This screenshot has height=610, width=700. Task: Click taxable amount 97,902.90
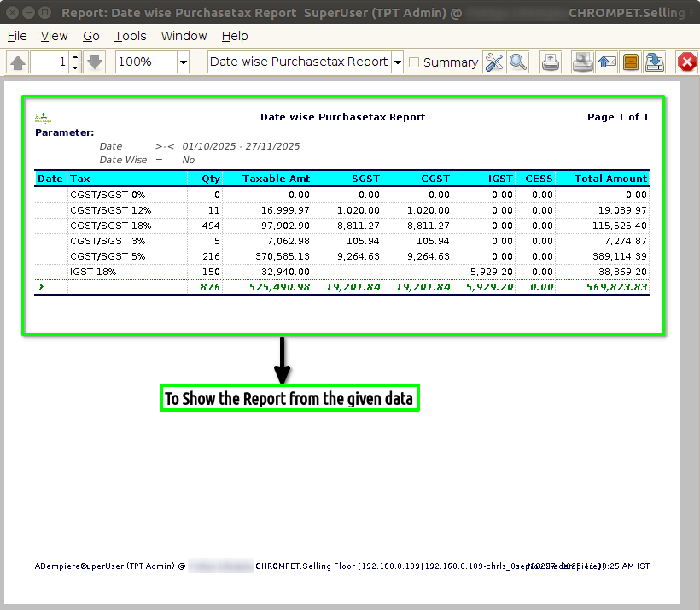point(285,226)
